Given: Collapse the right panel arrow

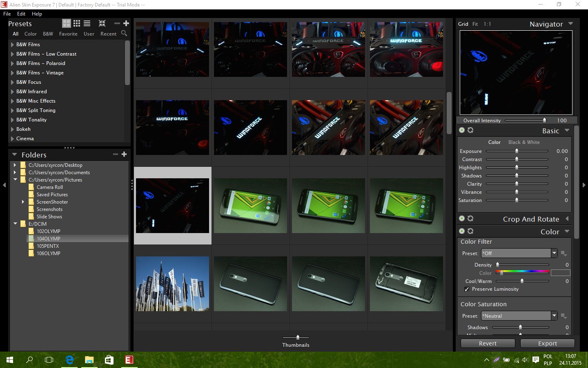Looking at the screenshot, I should click(x=584, y=185).
